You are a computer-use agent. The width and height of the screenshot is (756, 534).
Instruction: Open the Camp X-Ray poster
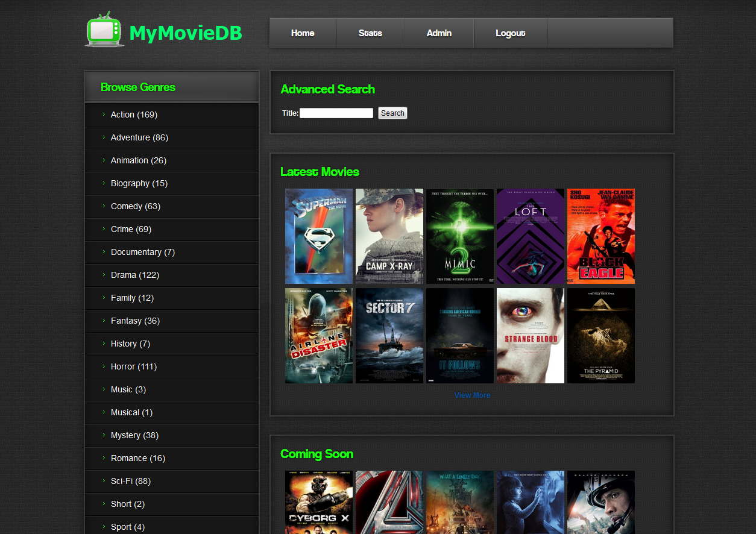[x=389, y=236]
